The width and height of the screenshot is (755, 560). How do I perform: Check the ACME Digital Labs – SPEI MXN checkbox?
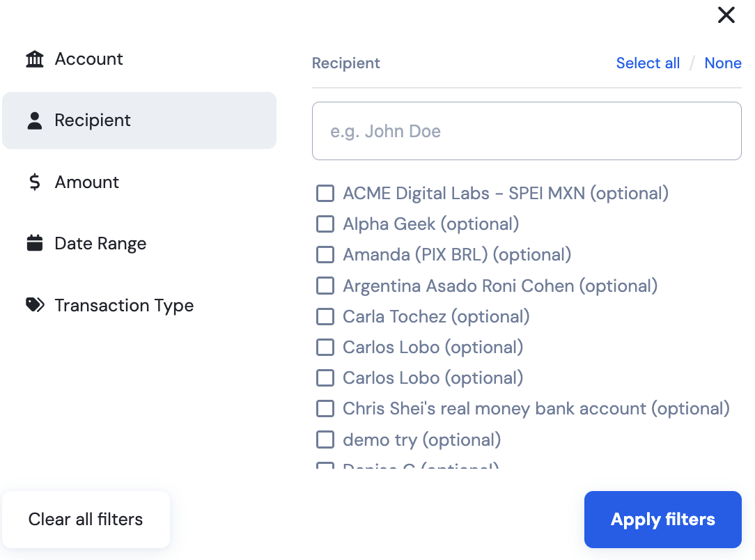325,194
